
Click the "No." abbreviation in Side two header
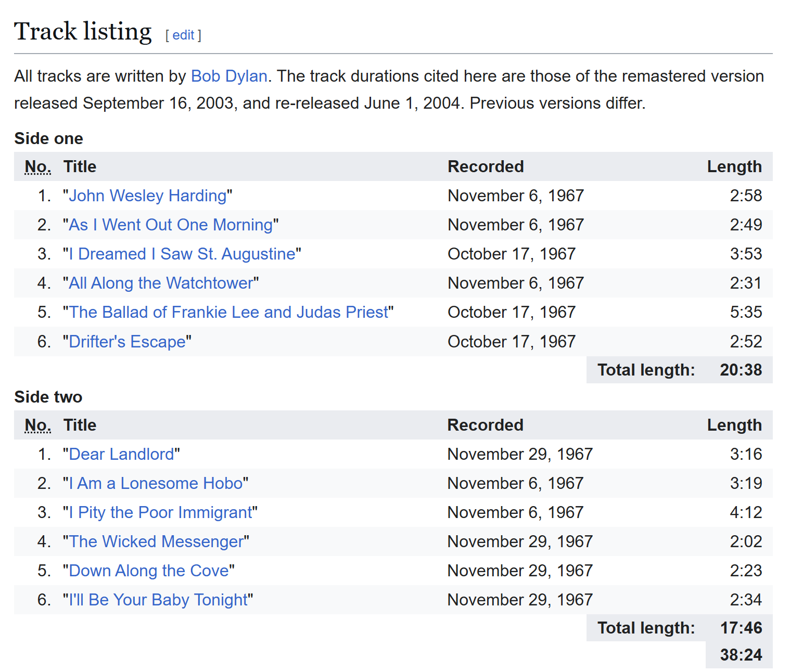38,425
